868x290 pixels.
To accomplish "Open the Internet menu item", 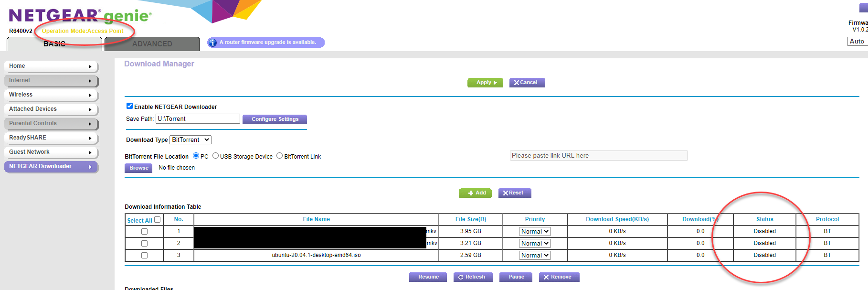I will (x=51, y=81).
